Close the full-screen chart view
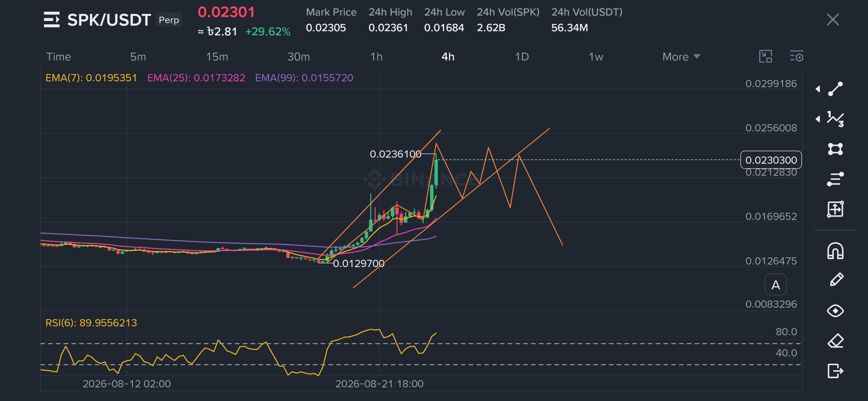The height and width of the screenshot is (401, 868). 833,19
